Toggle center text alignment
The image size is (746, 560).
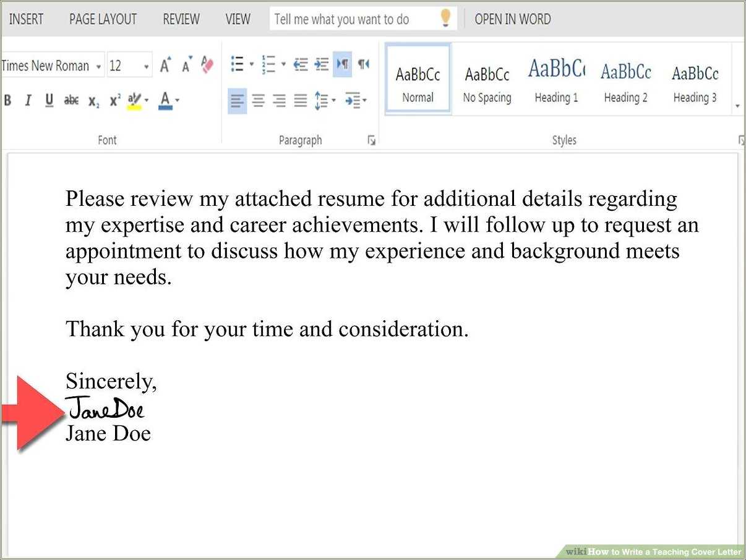258,100
